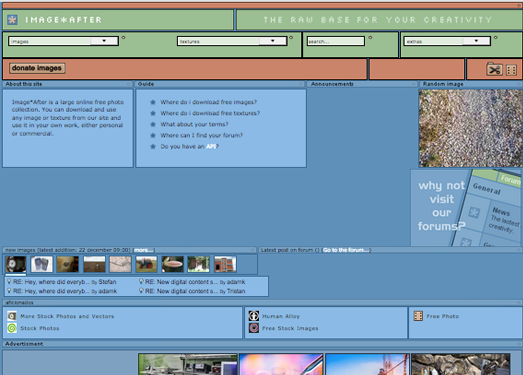
Task: Open the cracked surface texture thumbnail
Action: point(120,264)
